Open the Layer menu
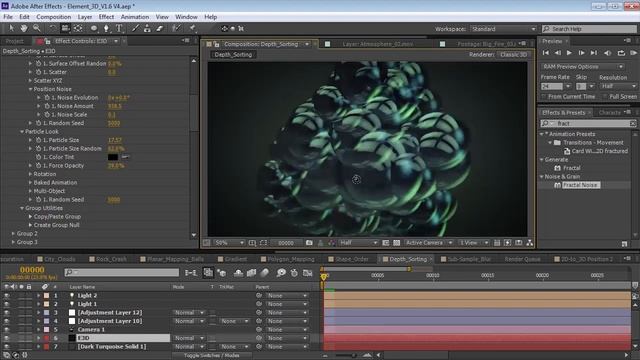Screen dimensions: 640x360 [x=84, y=17]
